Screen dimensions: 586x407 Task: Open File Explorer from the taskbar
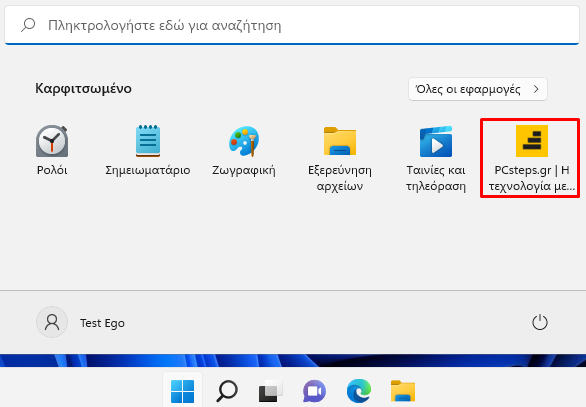pos(403,391)
